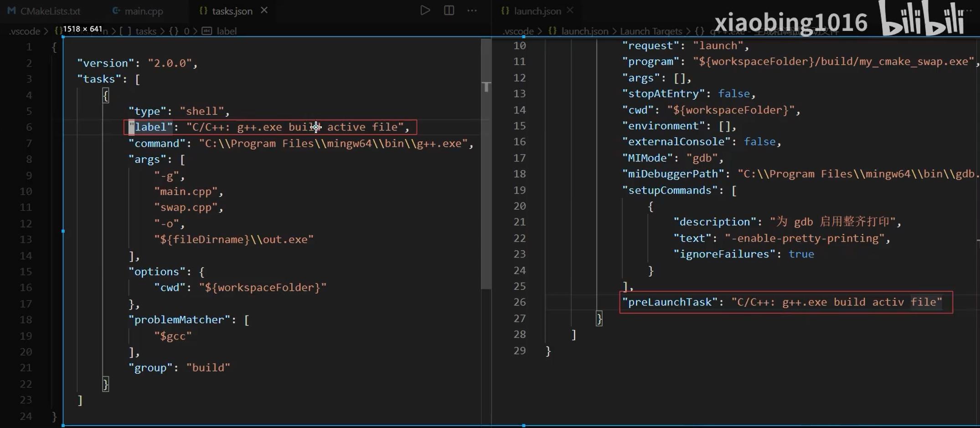The image size is (980, 428).
Task: Close the launch.json tab
Action: pyautogui.click(x=570, y=10)
